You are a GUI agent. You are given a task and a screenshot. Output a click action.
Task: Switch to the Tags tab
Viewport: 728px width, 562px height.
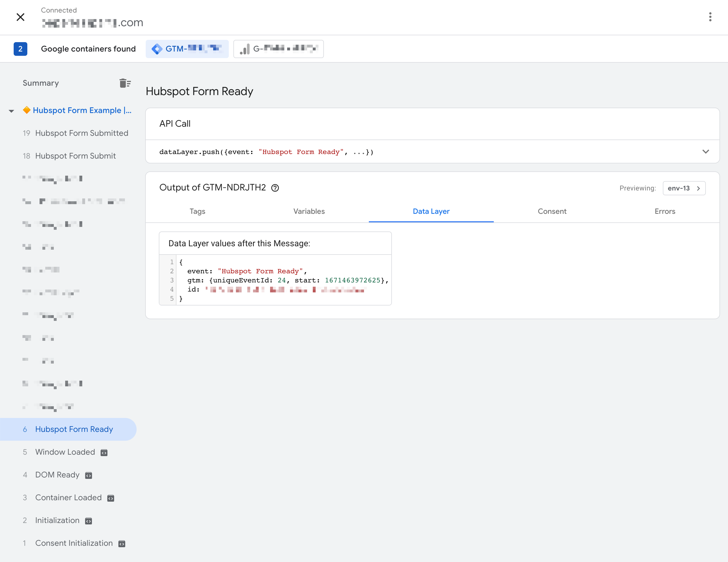[197, 212]
